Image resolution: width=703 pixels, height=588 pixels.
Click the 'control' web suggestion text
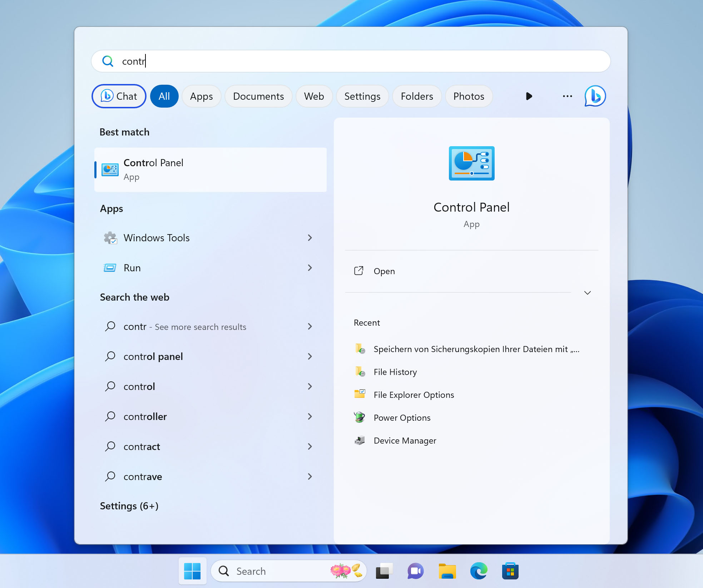[x=139, y=386]
